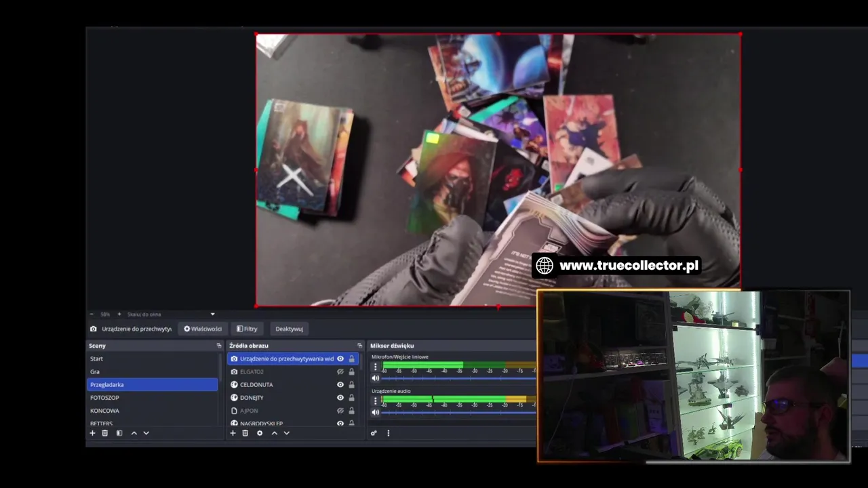
Task: Undock the Źródła obrazu panel via float icon
Action: pos(360,346)
